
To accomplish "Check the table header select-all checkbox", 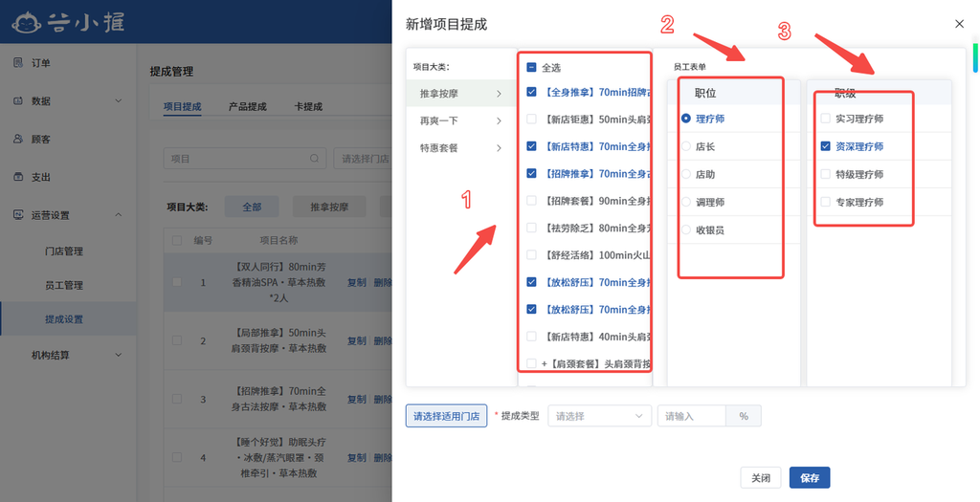I will pyautogui.click(x=177, y=240).
